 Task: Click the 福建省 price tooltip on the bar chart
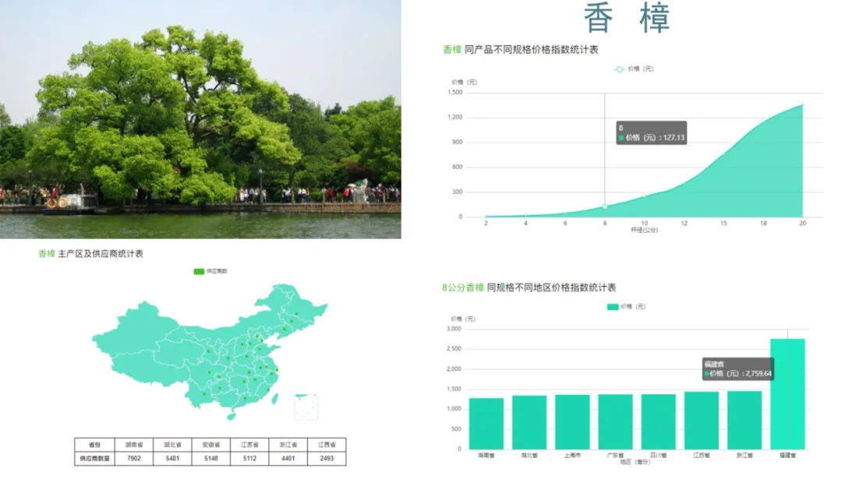coord(737,369)
